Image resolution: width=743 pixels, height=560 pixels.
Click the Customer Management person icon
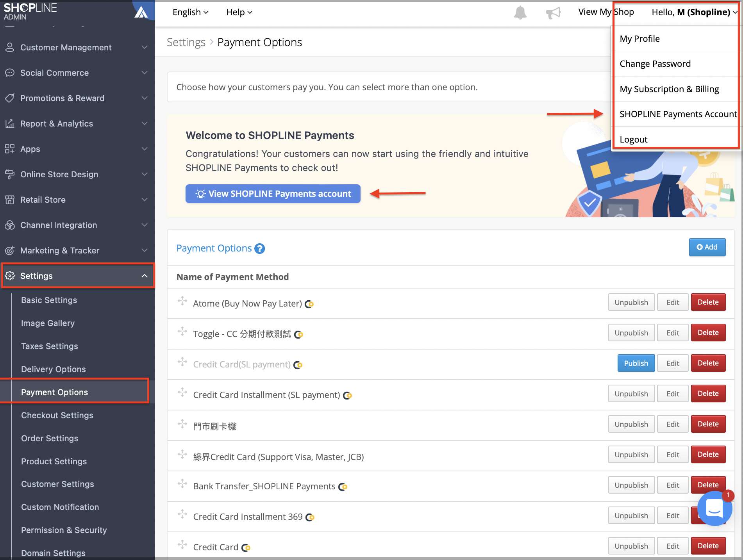[x=10, y=47]
